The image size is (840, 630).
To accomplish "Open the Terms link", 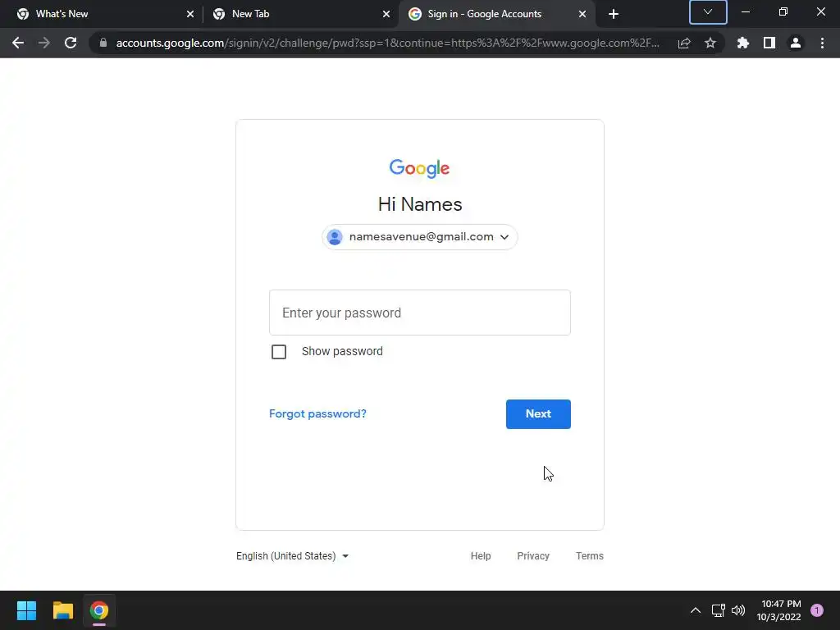I will (x=589, y=556).
